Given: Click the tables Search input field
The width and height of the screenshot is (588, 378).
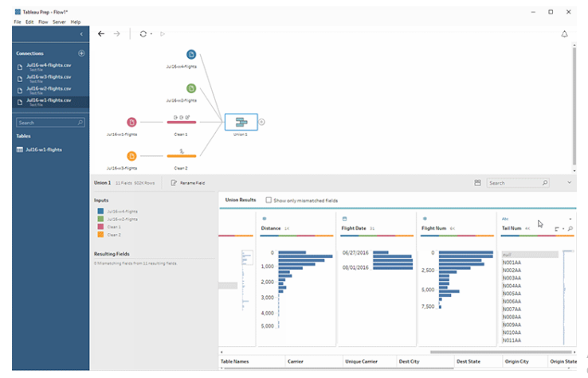Looking at the screenshot, I should click(x=50, y=123).
